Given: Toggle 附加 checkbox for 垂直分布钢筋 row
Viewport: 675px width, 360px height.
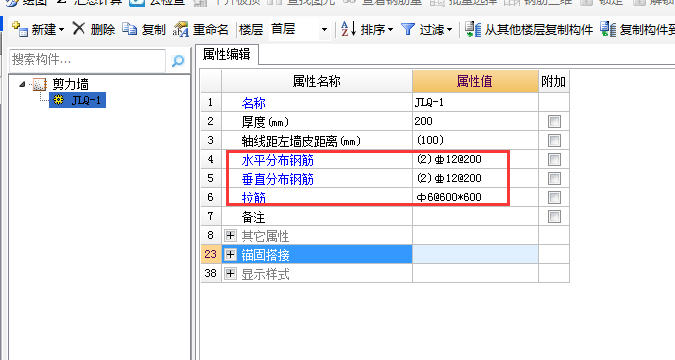Looking at the screenshot, I should click(554, 178).
